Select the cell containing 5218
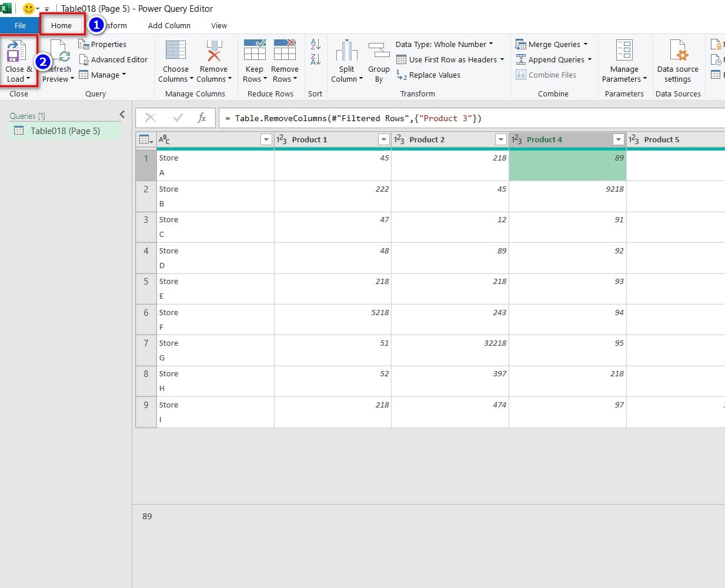This screenshot has width=725, height=588. pyautogui.click(x=333, y=319)
